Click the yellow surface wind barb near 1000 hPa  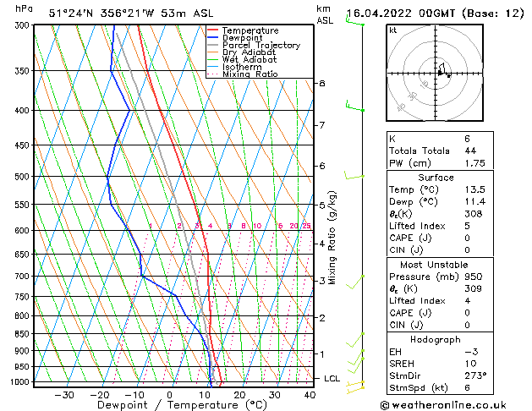357,385
